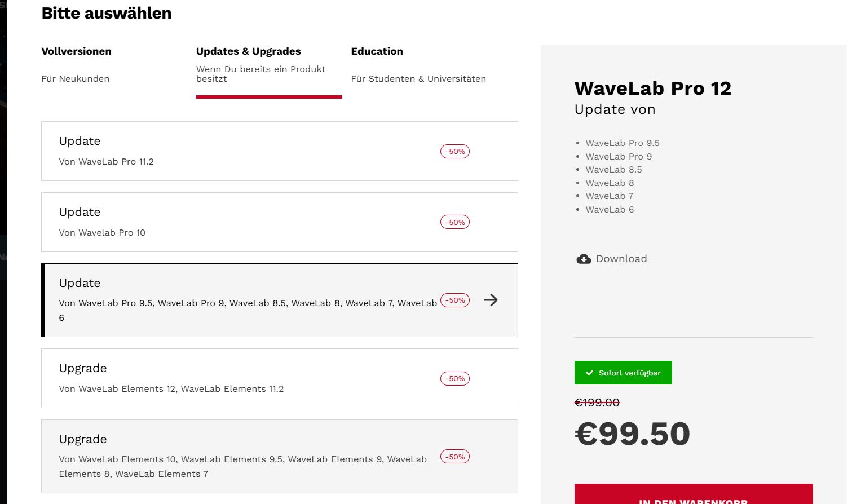Click the -50% badge for WaveLab Pro 11.2
Viewport: 852px width, 504px height.
pos(454,151)
